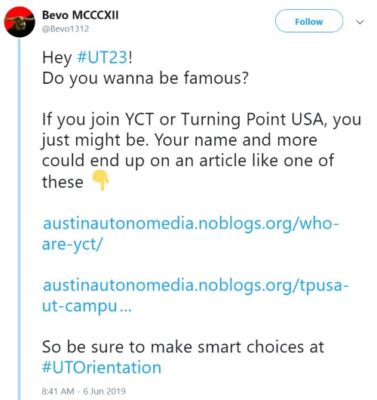
Task: Click the 6 Jun 2019 date
Action: point(104,391)
